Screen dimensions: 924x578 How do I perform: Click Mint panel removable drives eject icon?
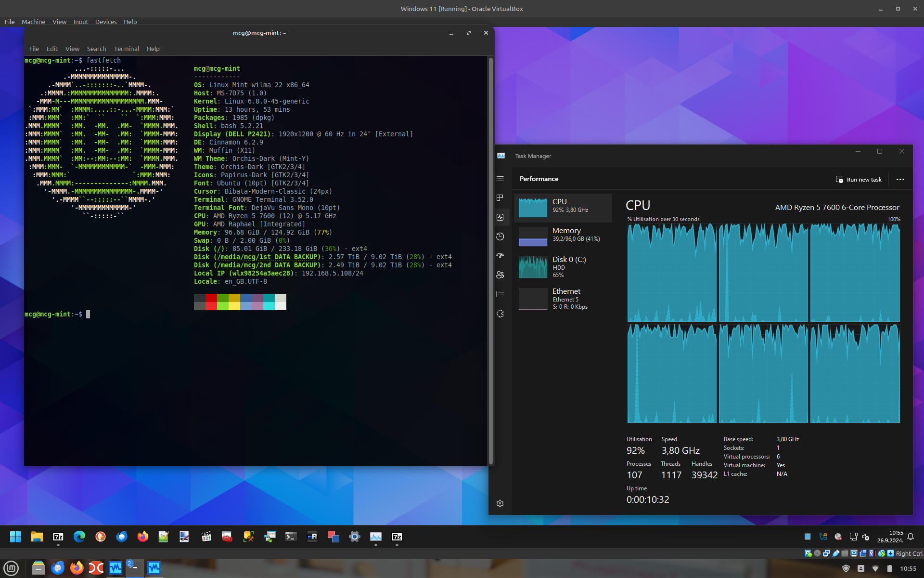tap(861, 568)
